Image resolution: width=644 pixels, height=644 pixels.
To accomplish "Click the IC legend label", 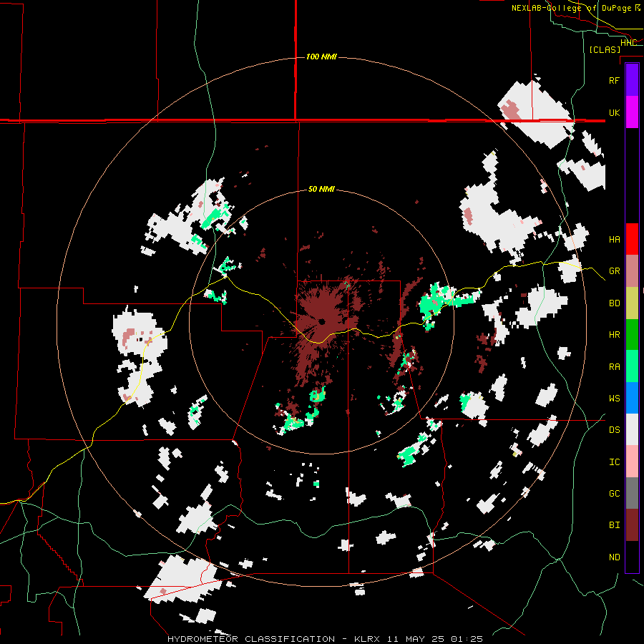I will [x=614, y=462].
